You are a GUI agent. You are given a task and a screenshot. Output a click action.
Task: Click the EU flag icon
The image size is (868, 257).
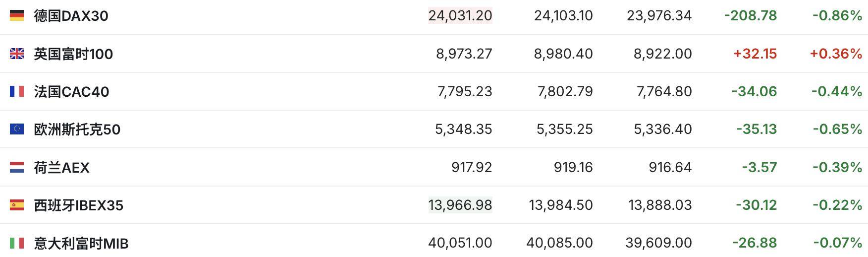coord(17,129)
